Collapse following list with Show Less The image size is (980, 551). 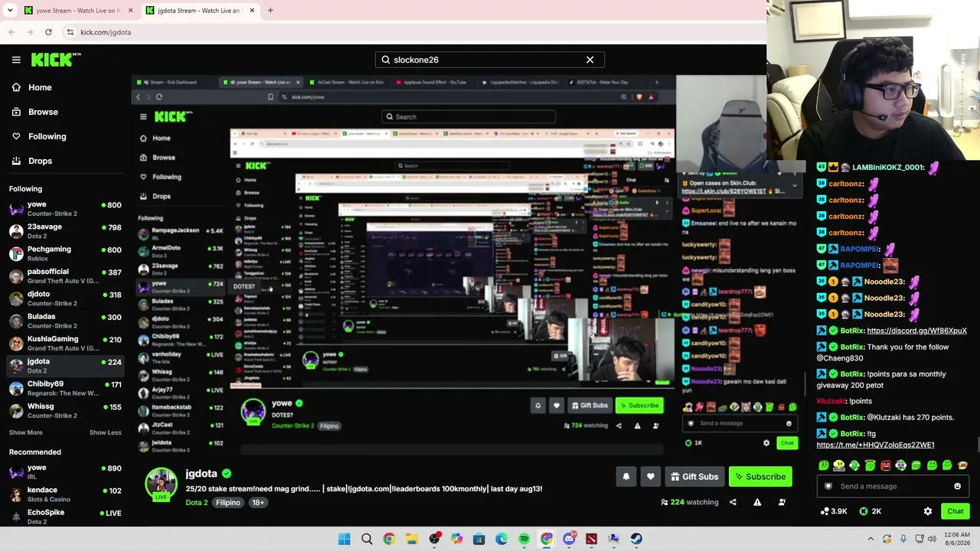tap(105, 432)
